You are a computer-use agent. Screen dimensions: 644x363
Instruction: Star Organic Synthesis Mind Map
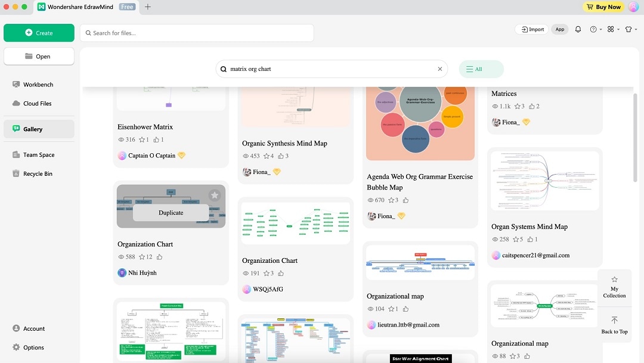(268, 156)
